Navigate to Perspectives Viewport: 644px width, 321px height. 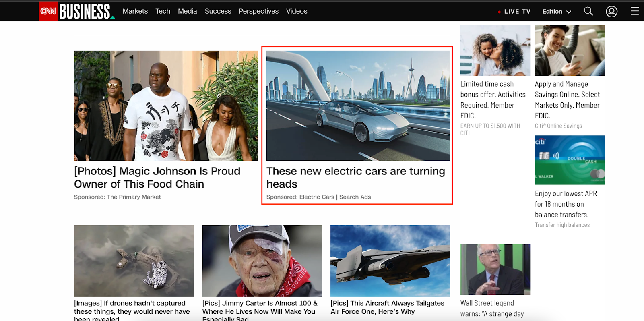click(258, 11)
